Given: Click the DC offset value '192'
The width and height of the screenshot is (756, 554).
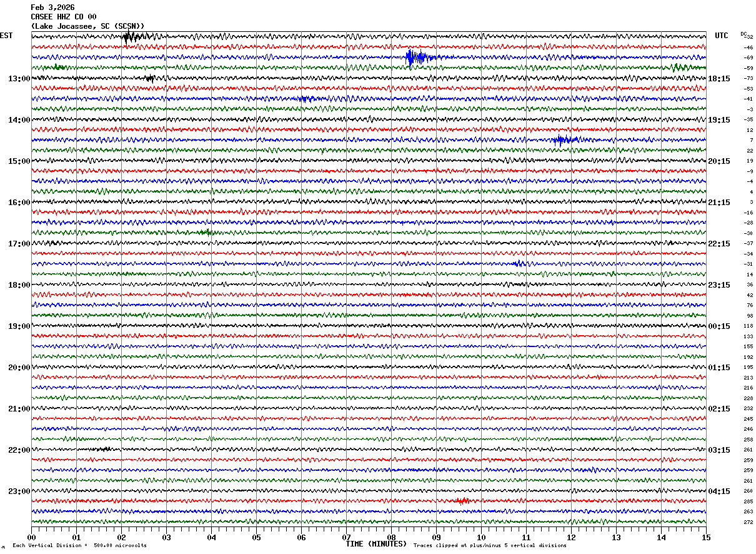Looking at the screenshot, I should point(749,357).
